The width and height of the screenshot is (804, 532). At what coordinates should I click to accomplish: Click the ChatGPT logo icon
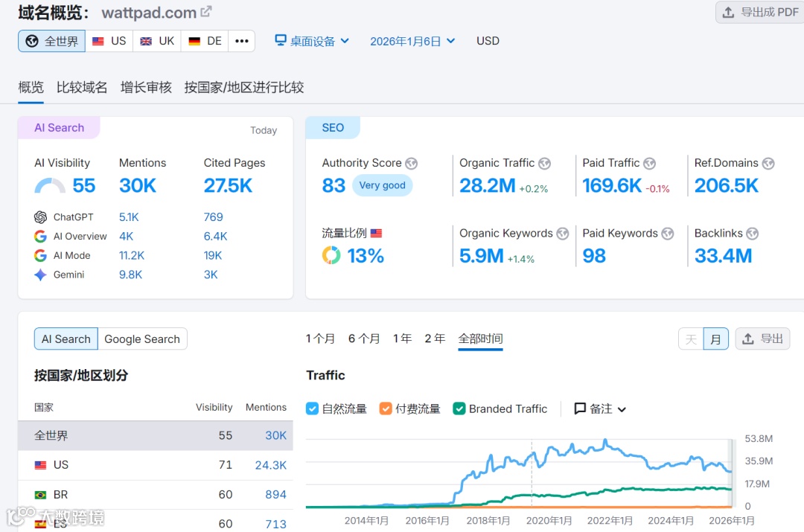tap(40, 217)
